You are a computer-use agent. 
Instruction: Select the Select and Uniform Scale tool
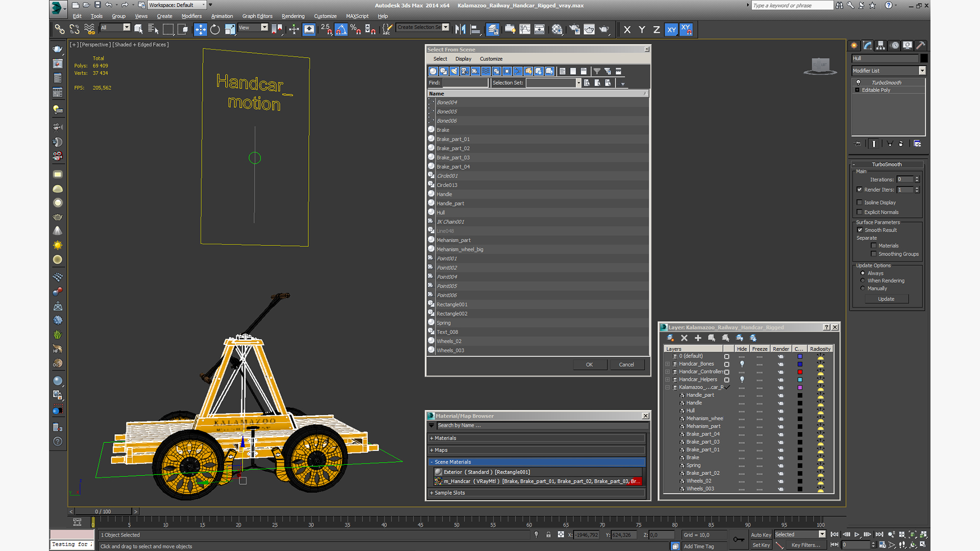230,30
